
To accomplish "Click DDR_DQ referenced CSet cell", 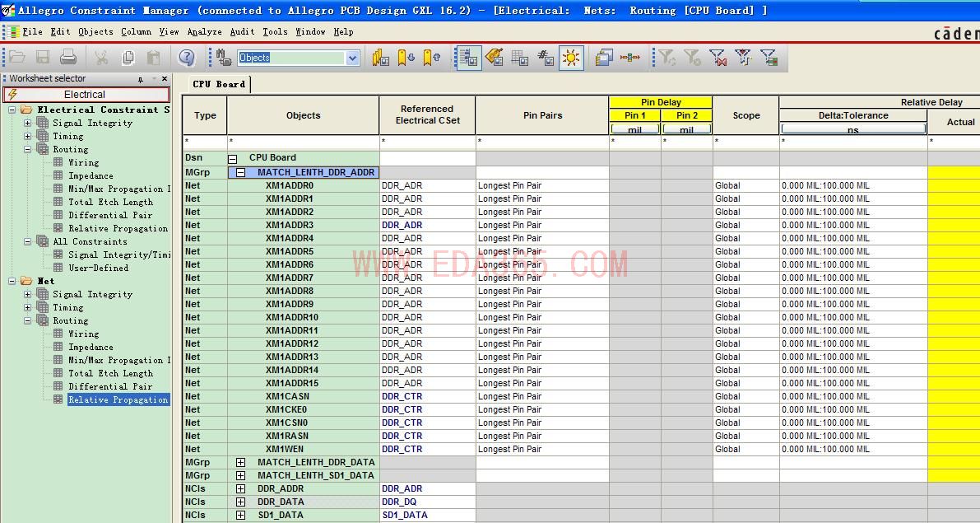I will 428,502.
